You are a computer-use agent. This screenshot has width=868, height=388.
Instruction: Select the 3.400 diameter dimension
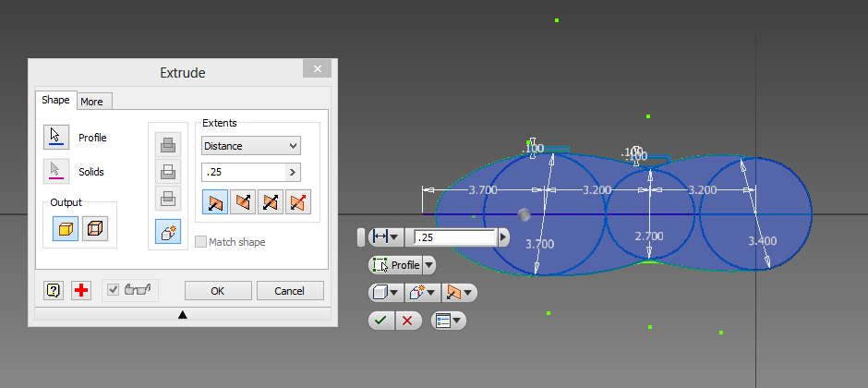(x=762, y=241)
